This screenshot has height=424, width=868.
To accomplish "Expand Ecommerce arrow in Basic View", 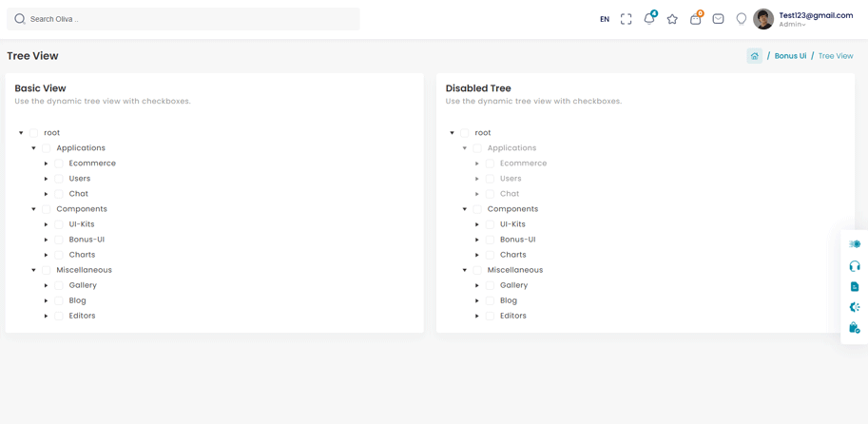I will (47, 164).
